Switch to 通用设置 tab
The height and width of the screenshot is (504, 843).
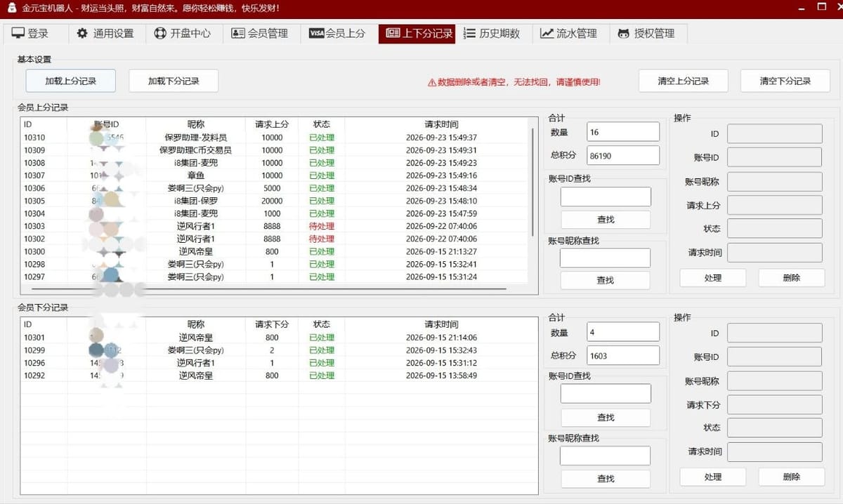107,34
